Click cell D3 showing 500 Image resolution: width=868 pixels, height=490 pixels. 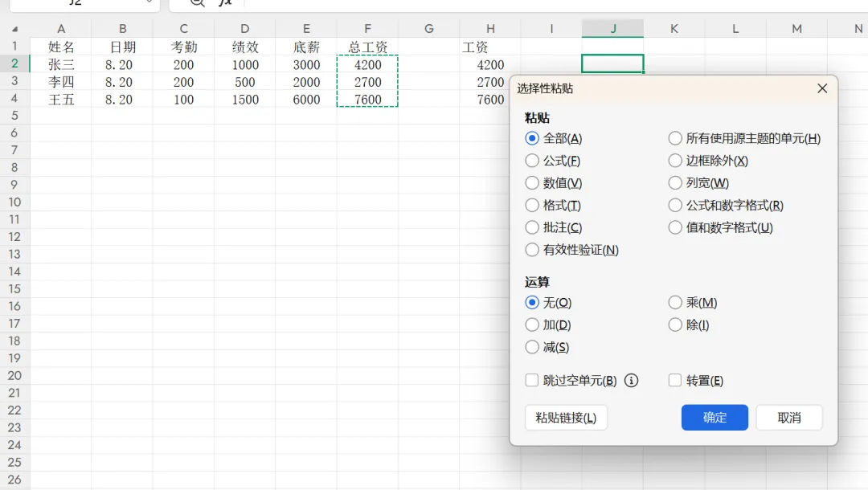[244, 82]
